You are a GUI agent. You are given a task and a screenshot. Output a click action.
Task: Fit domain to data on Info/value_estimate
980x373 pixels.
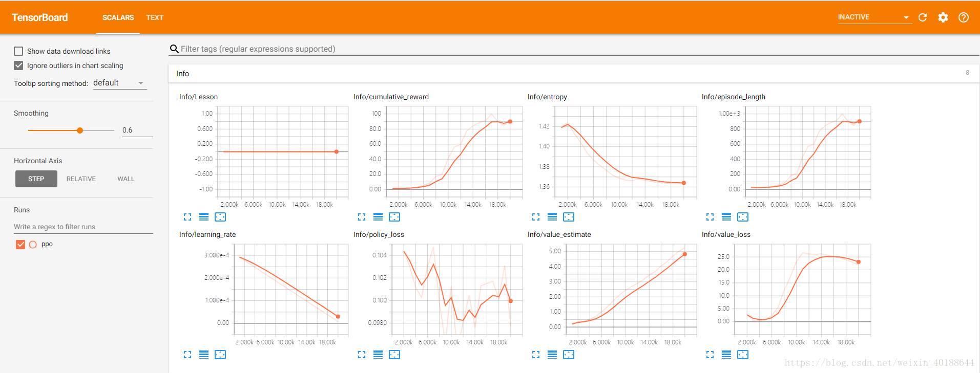coord(569,355)
